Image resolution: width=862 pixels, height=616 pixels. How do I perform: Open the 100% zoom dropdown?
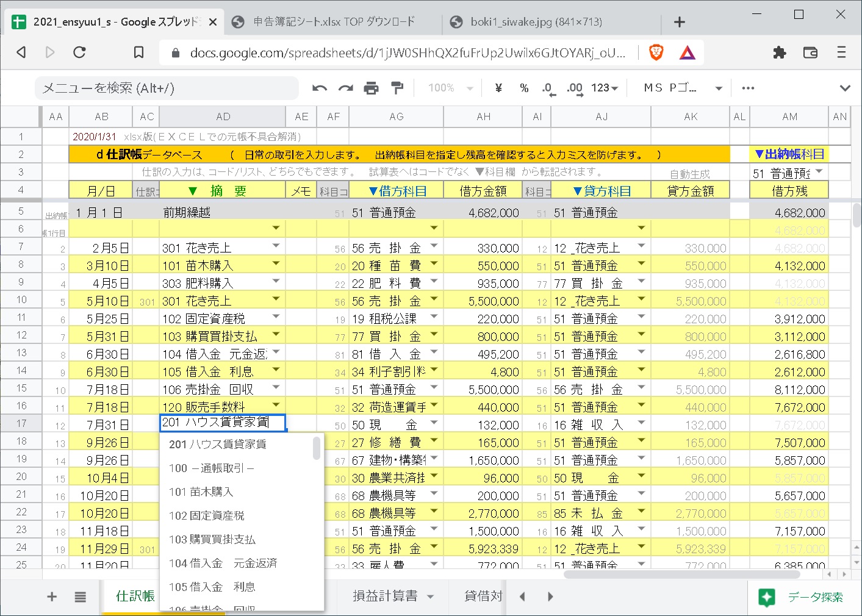450,88
